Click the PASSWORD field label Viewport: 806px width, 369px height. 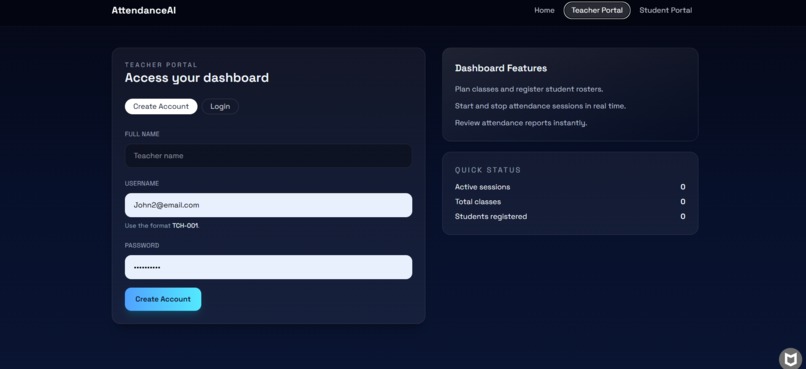pos(142,246)
